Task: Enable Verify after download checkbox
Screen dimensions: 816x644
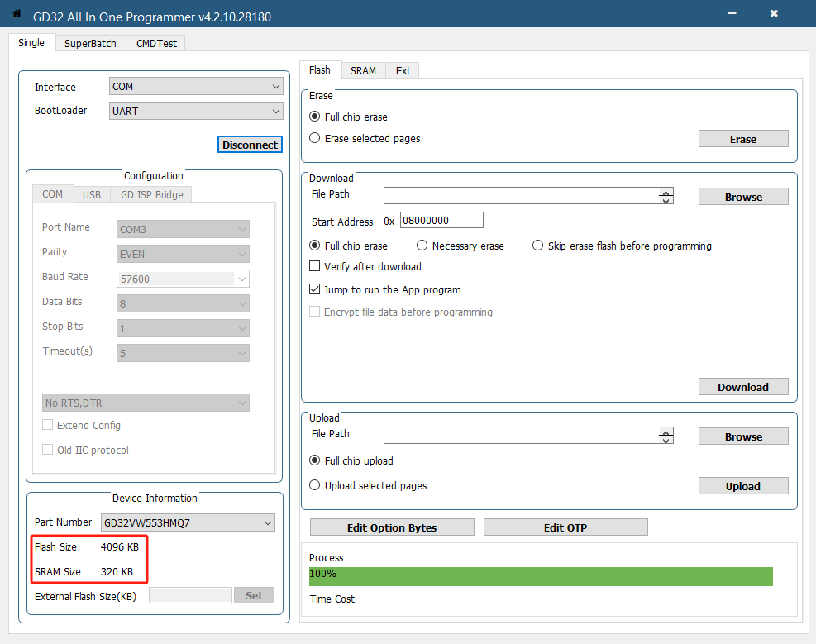Action: (x=314, y=267)
